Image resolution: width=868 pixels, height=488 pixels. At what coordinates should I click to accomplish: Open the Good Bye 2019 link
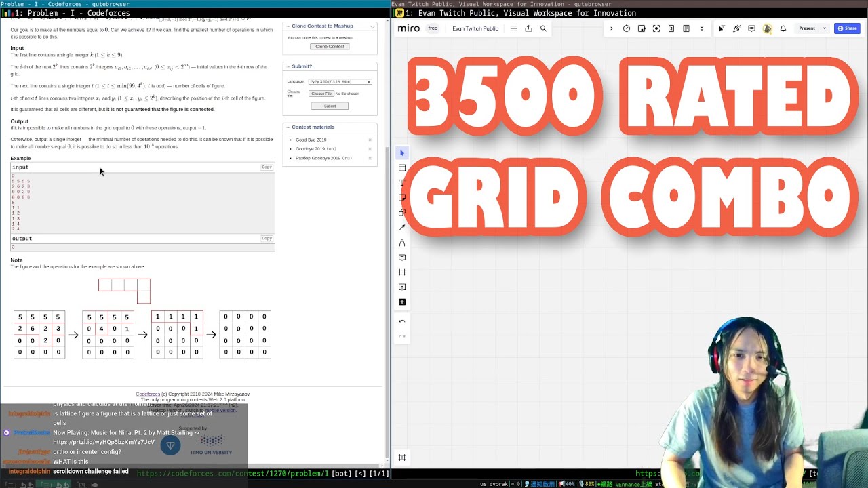point(311,140)
